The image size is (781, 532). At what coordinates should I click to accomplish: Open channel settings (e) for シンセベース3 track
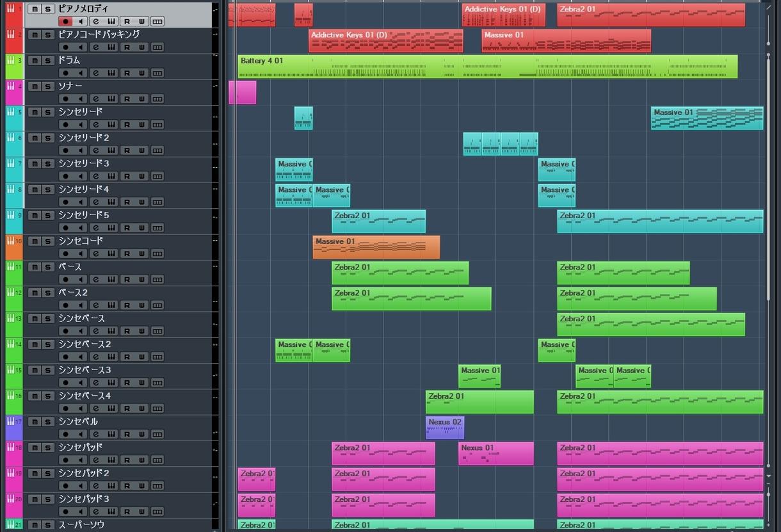pyautogui.click(x=95, y=382)
